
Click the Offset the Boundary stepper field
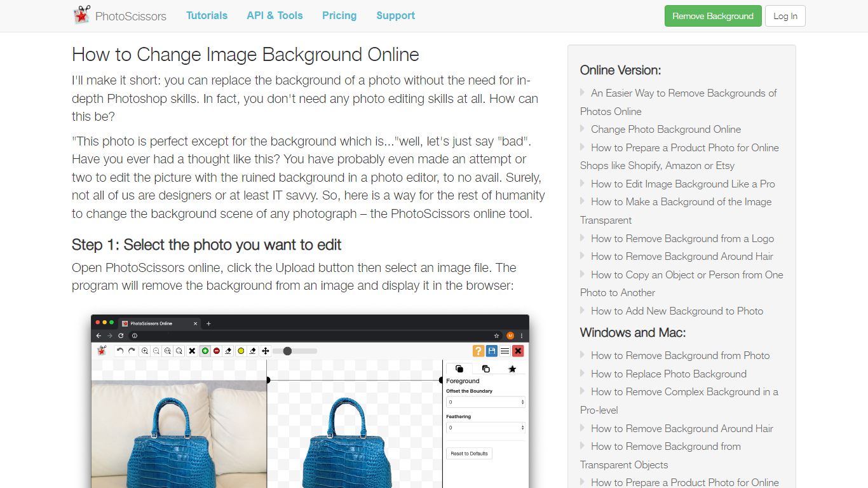tap(485, 402)
